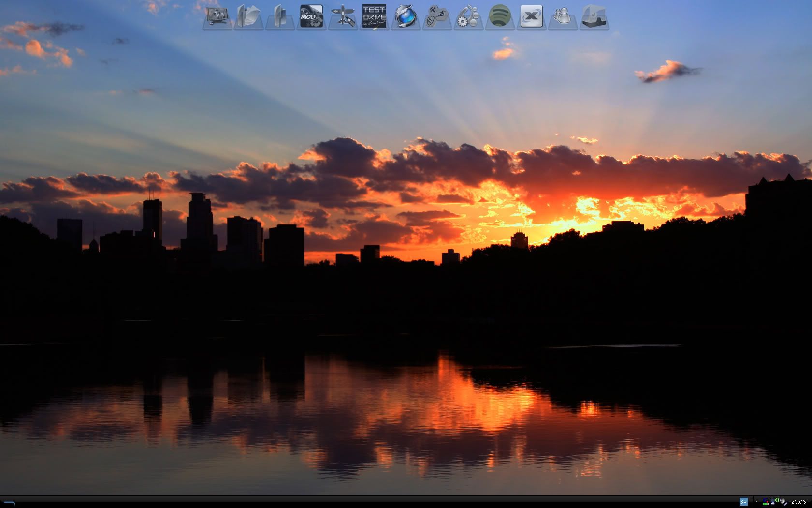812x508 pixels.
Task: Click the PlayStation console dock icon
Action: pyautogui.click(x=280, y=17)
